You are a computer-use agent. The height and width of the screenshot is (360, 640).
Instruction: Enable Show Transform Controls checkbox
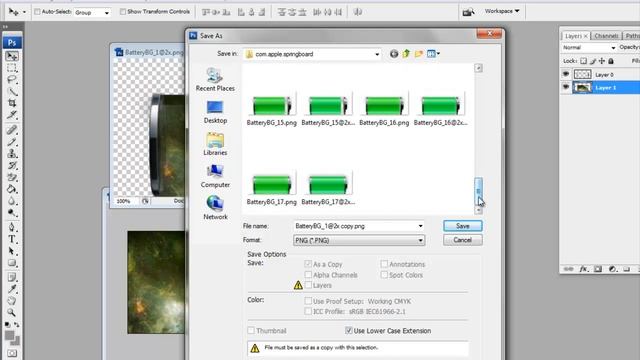pos(122,12)
